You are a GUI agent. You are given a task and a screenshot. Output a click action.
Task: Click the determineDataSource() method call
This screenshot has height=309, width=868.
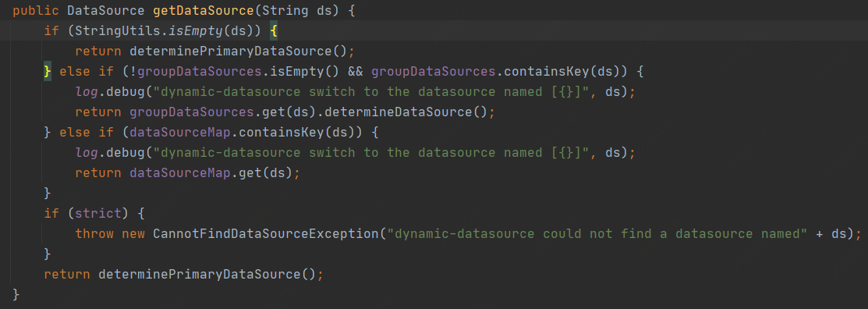406,112
